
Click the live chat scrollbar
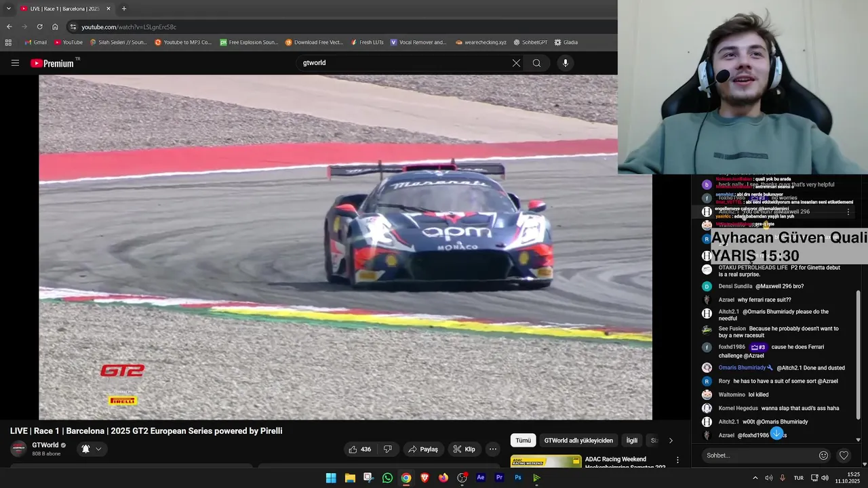[x=859, y=356]
